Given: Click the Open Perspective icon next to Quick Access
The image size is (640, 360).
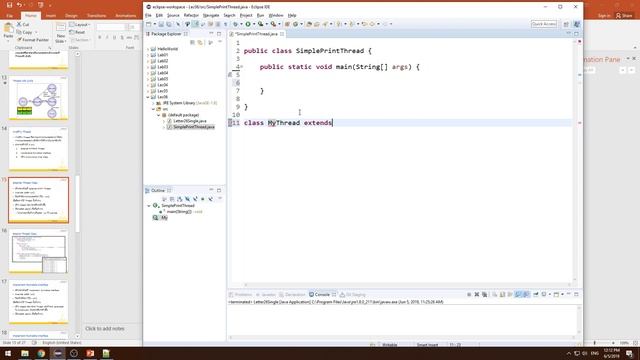Looking at the screenshot, I should tap(566, 24).
